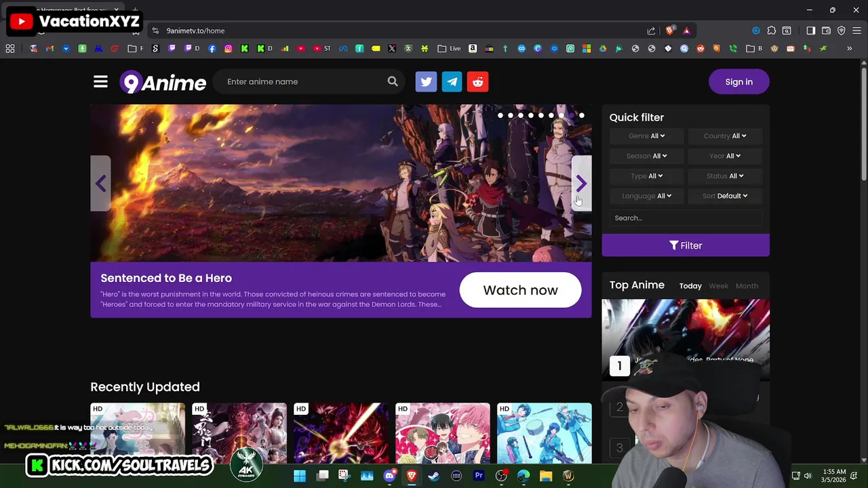
Task: Select the first carousel dot indicator
Action: coord(500,115)
